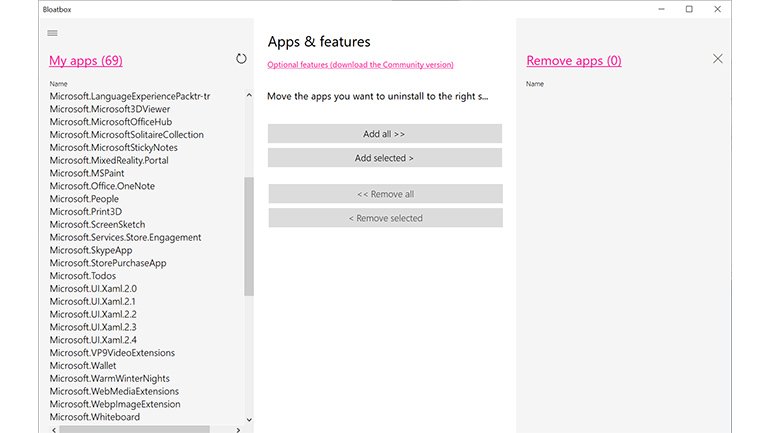Open the My apps (69) heading link

pyautogui.click(x=86, y=61)
